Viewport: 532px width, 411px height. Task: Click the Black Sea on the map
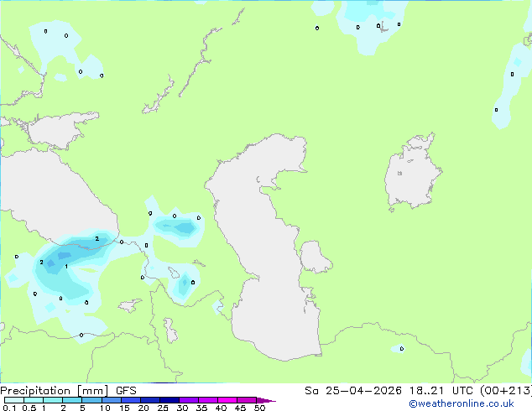[55, 200]
